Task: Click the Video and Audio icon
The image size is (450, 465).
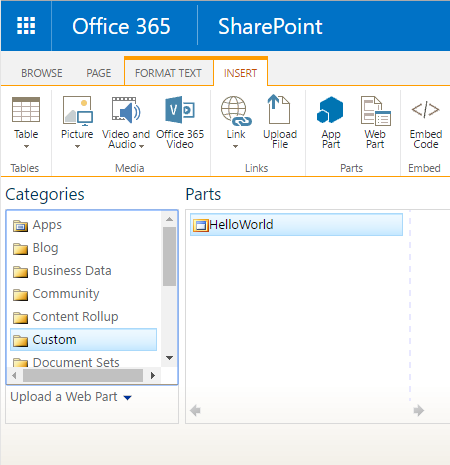Action: click(126, 109)
